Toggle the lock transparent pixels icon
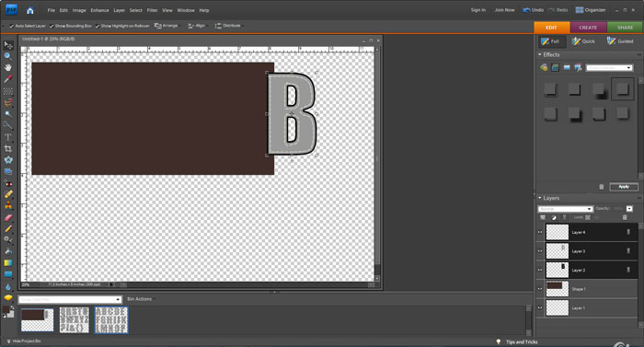This screenshot has height=347, width=644. point(588,217)
